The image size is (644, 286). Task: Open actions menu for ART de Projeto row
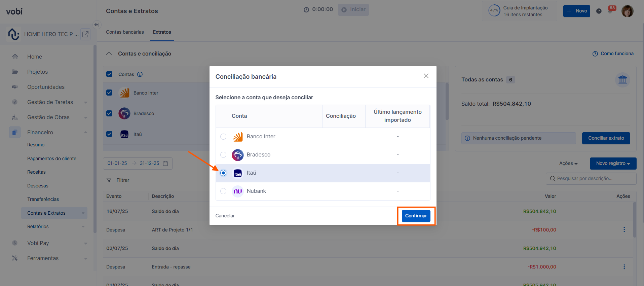point(624,230)
